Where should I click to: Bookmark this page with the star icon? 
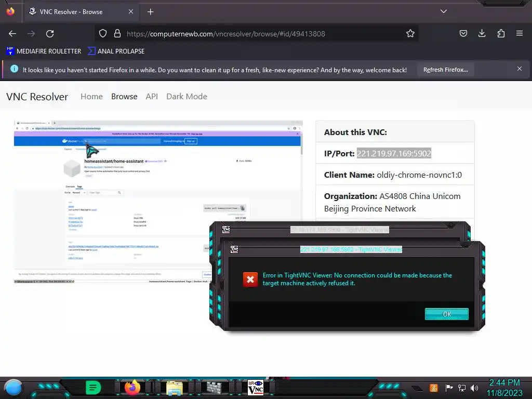(410, 34)
